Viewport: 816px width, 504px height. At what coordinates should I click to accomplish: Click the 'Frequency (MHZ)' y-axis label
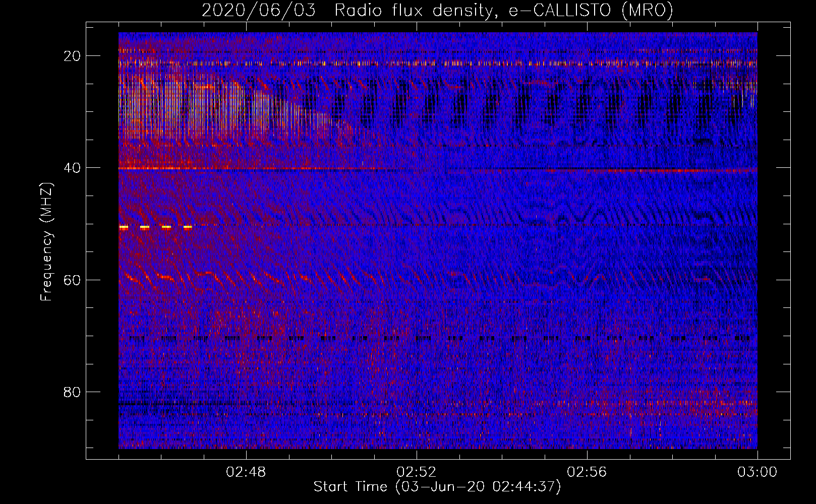click(46, 242)
